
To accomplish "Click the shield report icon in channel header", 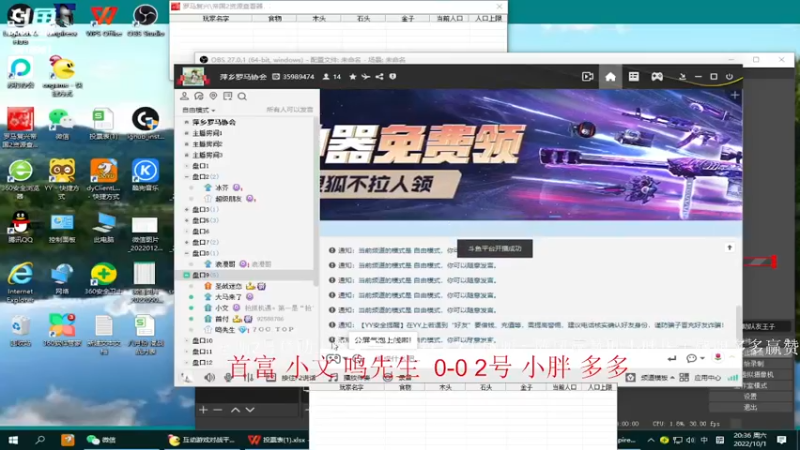I will [x=392, y=77].
